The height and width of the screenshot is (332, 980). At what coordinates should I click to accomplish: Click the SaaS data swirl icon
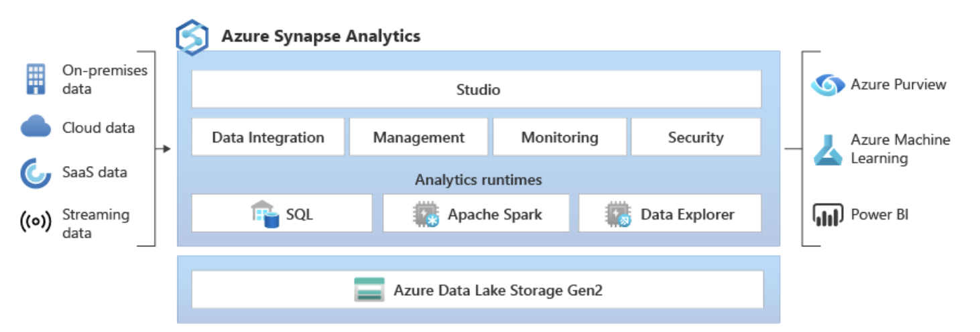pyautogui.click(x=36, y=173)
